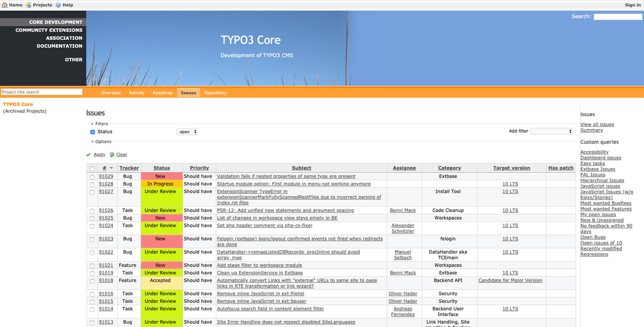The image size is (644, 327).
Task: Toggle the Status filter checkbox
Action: pos(93,132)
